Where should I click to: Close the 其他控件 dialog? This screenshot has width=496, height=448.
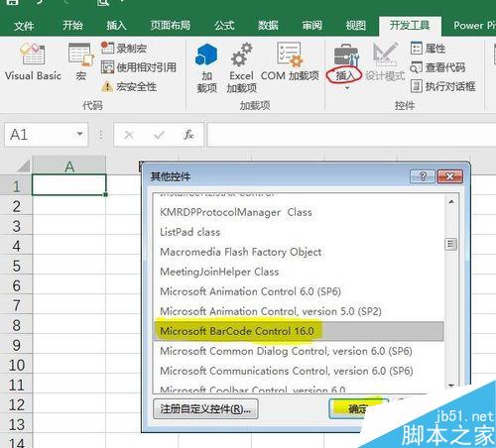point(450,176)
